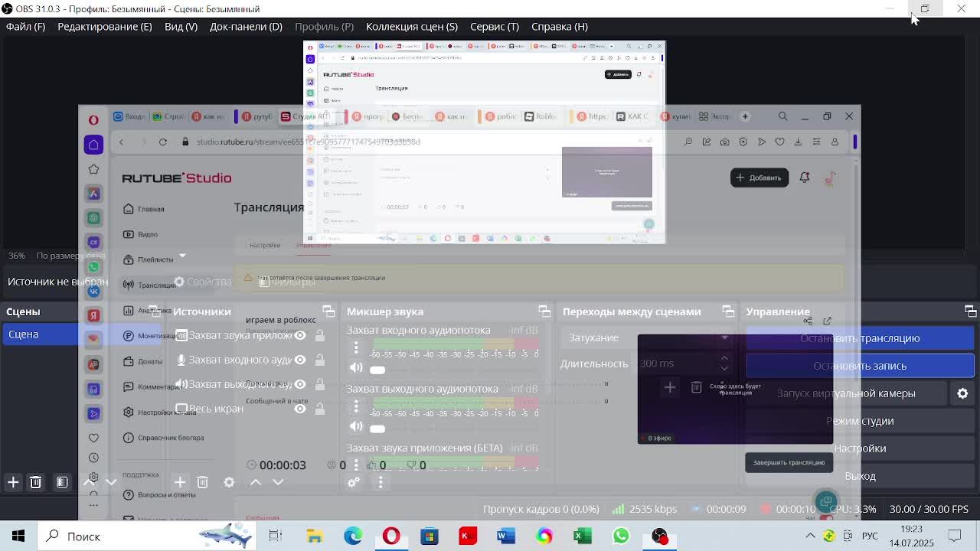Viewport: 980px width, 551px height.
Task: Decrease transition duration with down arrow
Action: [x=724, y=369]
